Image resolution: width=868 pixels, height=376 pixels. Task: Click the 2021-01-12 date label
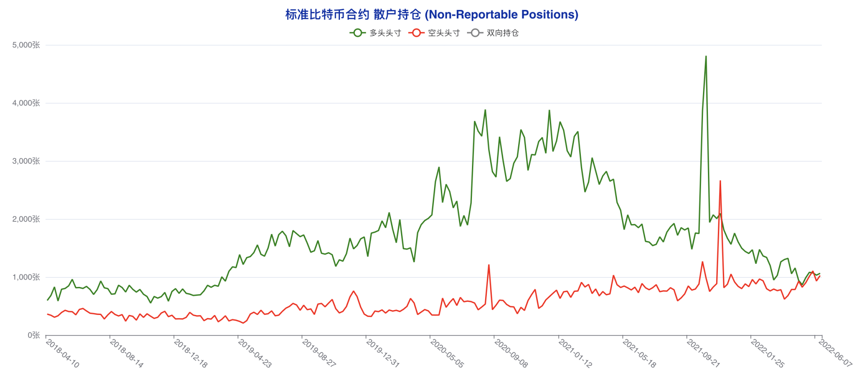tap(576, 353)
